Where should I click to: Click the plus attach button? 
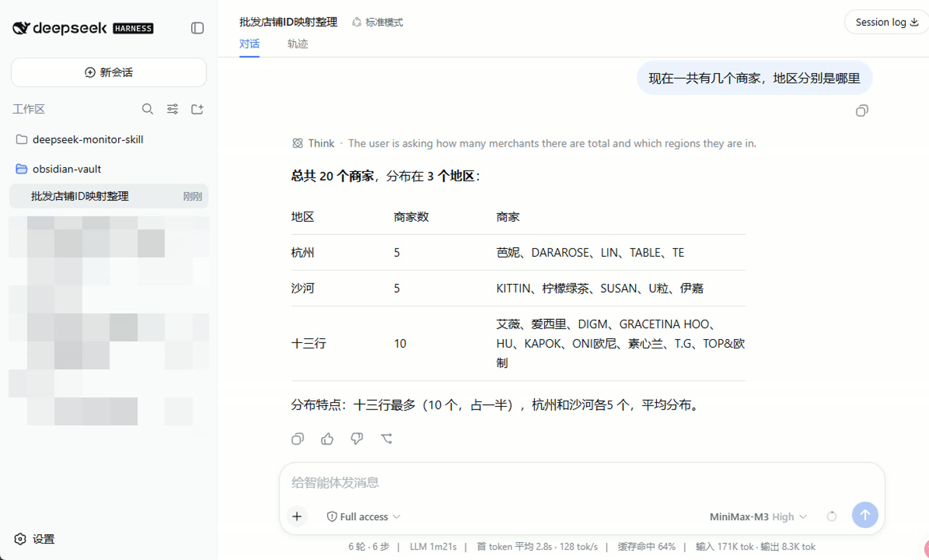pyautogui.click(x=297, y=516)
